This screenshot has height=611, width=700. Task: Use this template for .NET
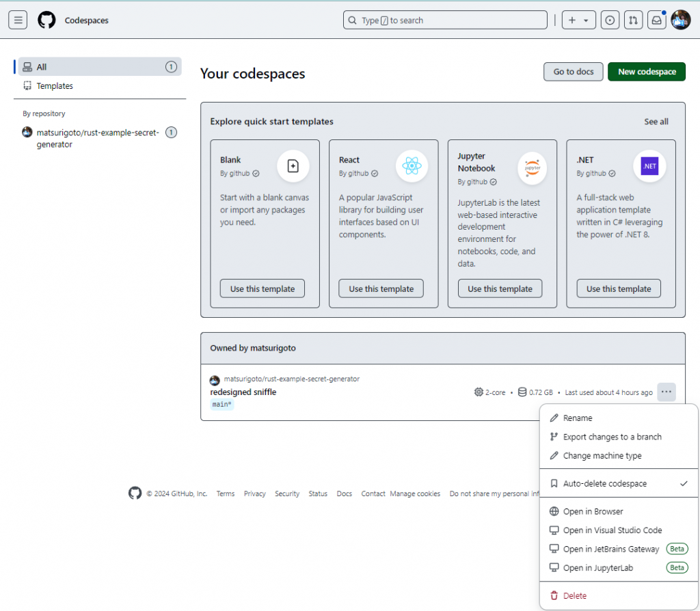[618, 288]
